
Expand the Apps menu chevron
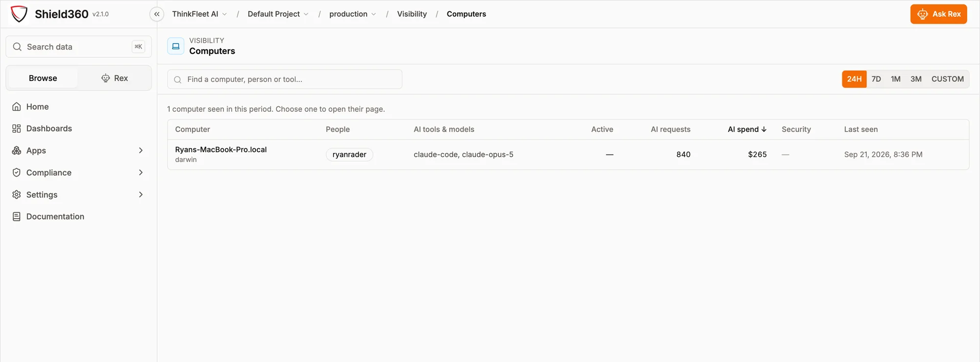[x=141, y=151]
